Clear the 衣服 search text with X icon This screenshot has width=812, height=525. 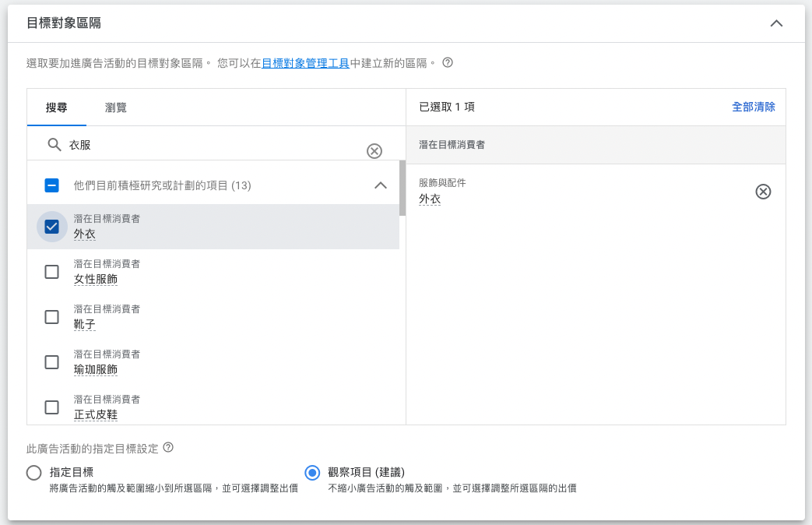(374, 151)
